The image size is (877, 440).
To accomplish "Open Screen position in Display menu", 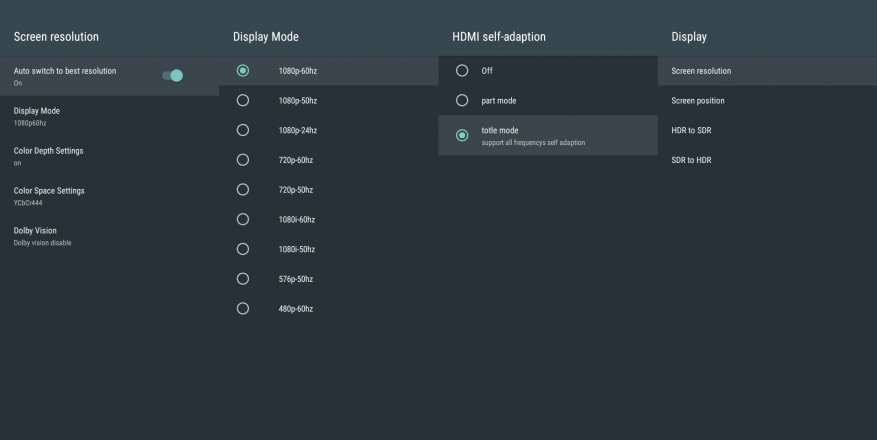I will pyautogui.click(x=698, y=101).
